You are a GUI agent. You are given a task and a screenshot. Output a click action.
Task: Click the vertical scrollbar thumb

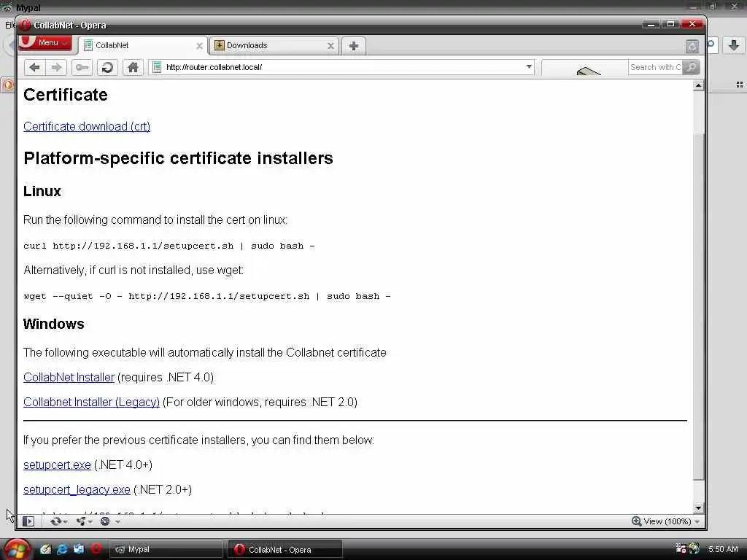[x=698, y=307]
